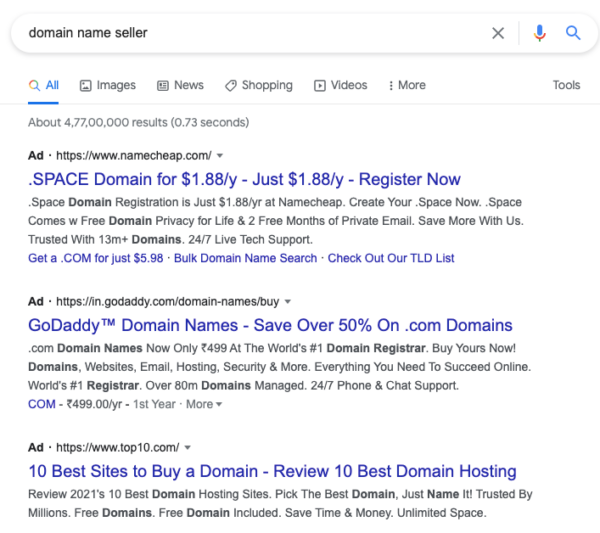Expand the 'More' dropdown under GoDaddy ad
The image size is (600, 533).
[x=204, y=404]
